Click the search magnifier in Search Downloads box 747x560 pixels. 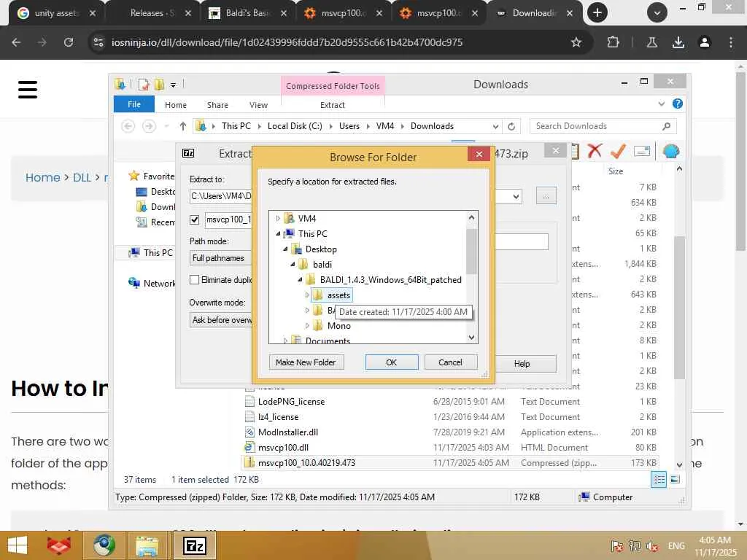666,126
